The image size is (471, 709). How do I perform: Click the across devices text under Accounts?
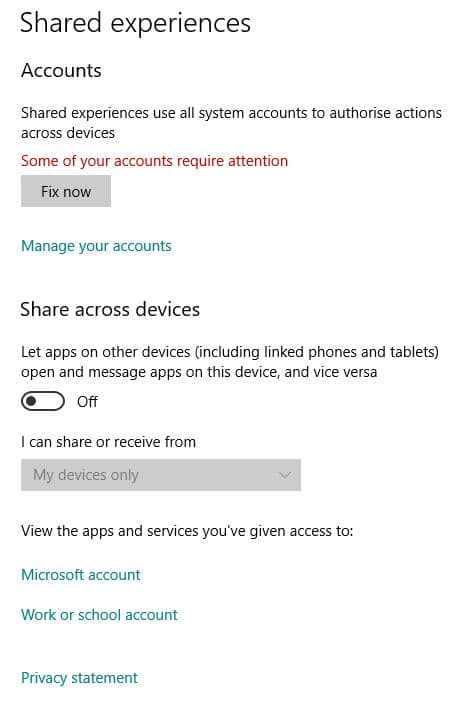68,133
